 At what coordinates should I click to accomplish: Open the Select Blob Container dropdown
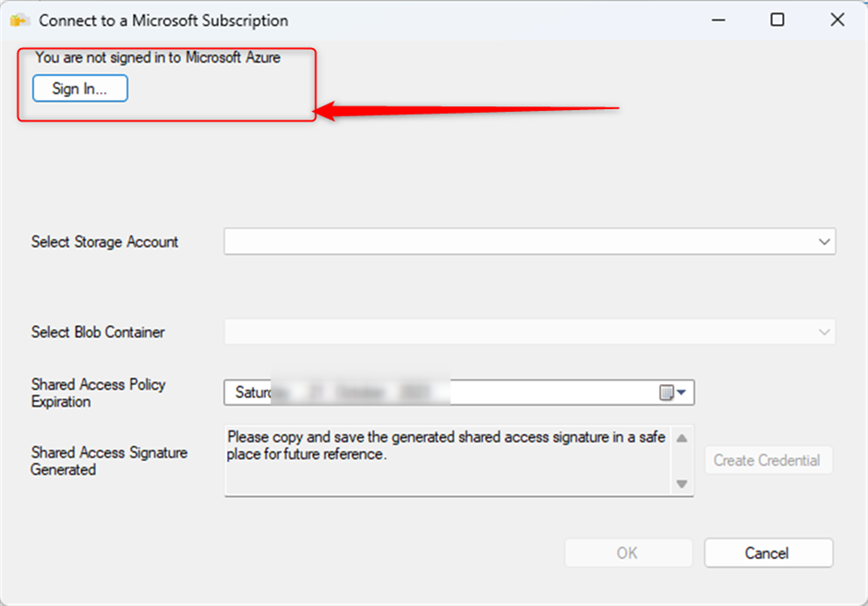pos(530,332)
